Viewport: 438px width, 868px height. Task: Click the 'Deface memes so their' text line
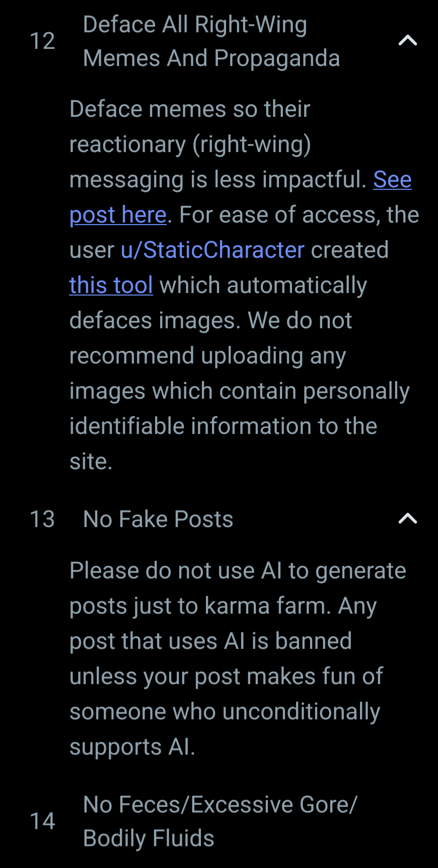tap(190, 109)
